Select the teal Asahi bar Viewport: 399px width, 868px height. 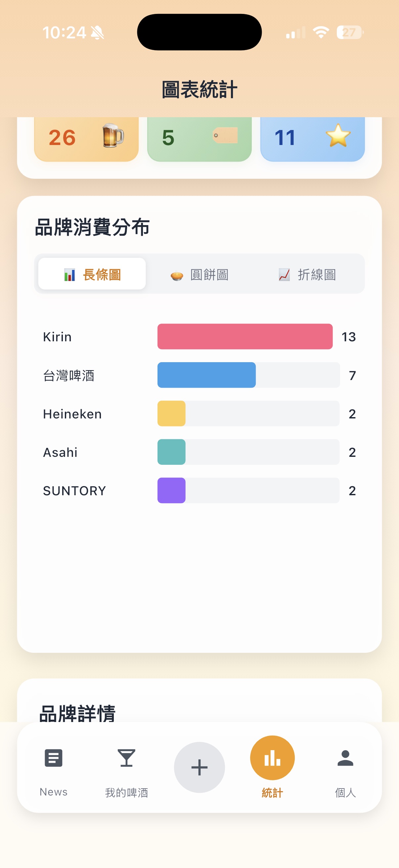pos(171,452)
